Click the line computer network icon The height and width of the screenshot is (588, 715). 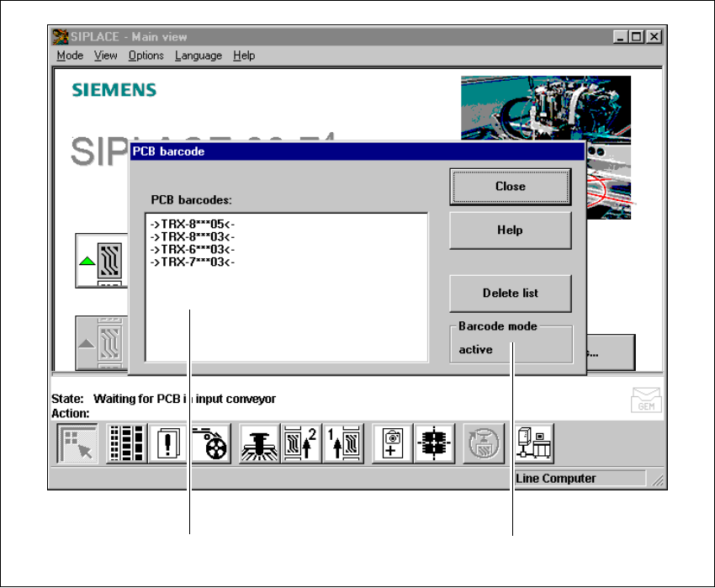534,443
